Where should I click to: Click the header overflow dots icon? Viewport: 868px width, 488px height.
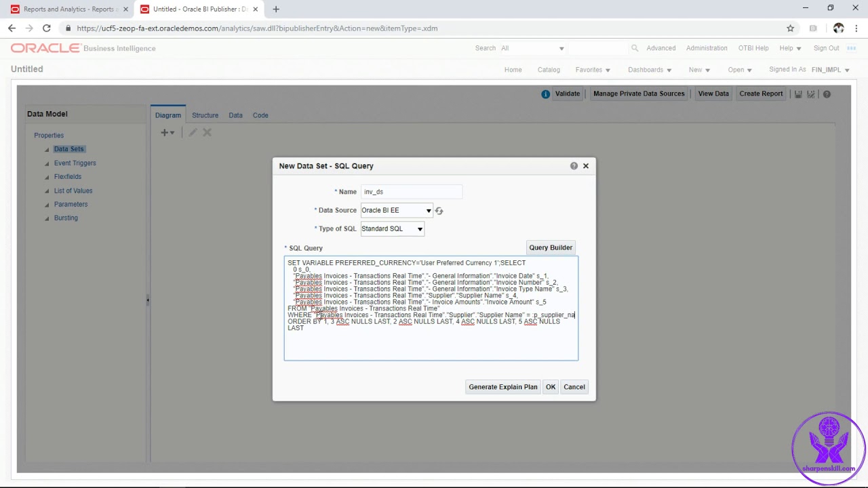point(851,48)
